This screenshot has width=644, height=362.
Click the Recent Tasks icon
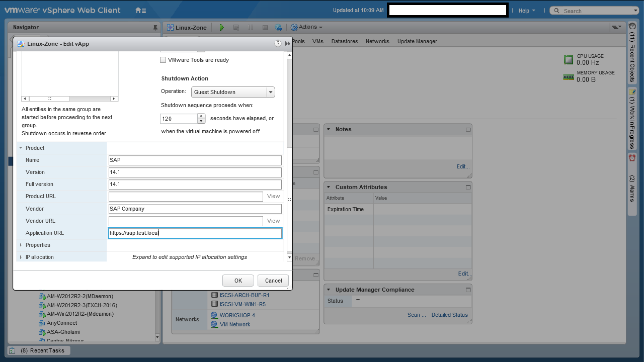click(x=14, y=350)
